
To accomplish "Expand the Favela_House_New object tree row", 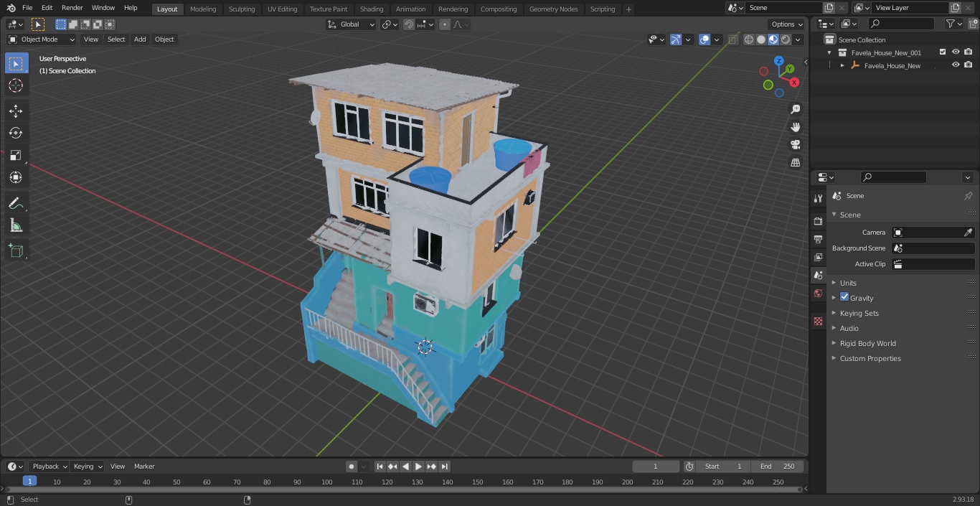I will [842, 65].
